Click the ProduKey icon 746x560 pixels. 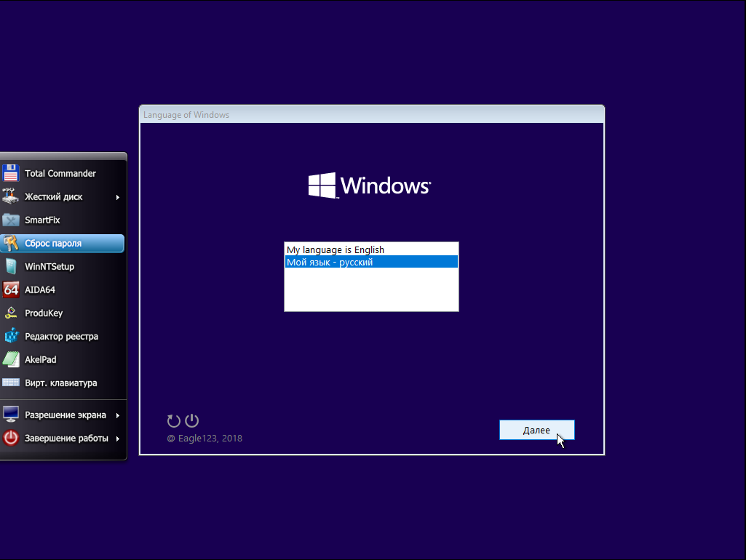pyautogui.click(x=10, y=313)
